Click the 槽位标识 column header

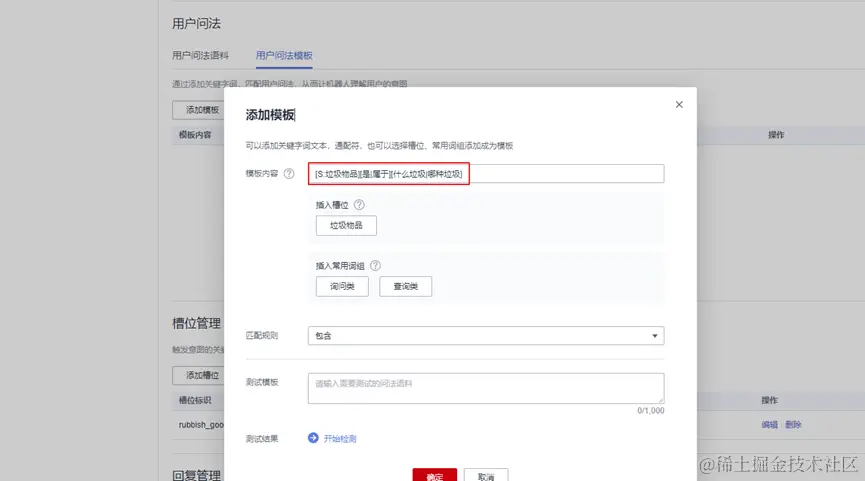(195, 400)
